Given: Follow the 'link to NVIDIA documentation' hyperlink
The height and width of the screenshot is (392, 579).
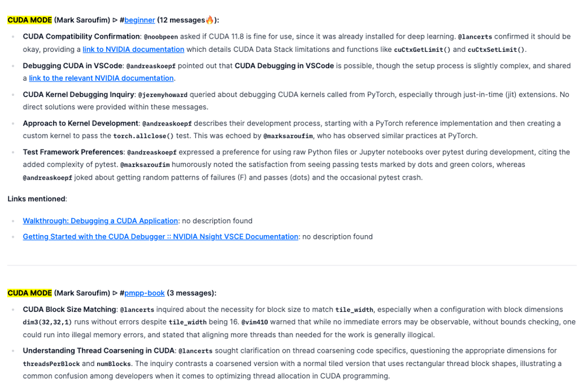Looking at the screenshot, I should point(133,49).
